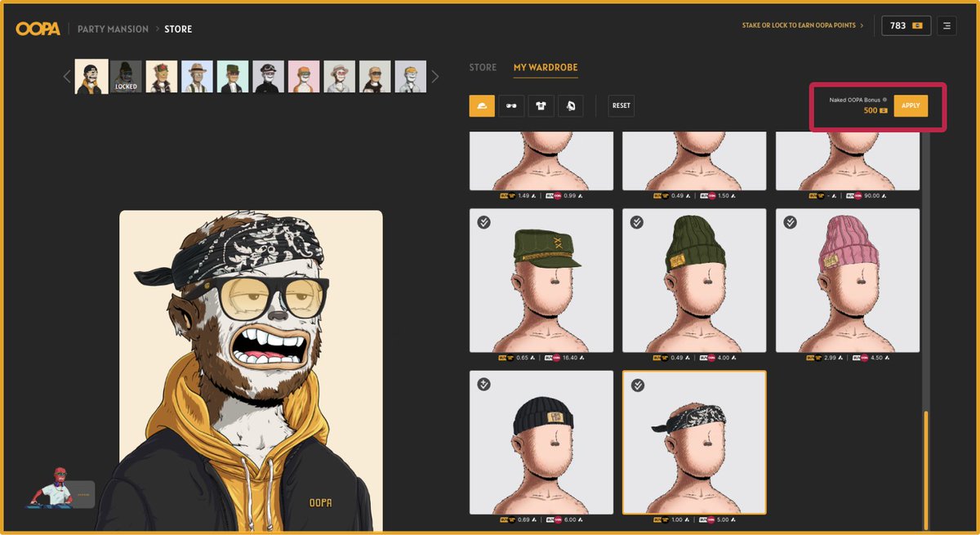Click the 5.00 price under bandana
The height and width of the screenshot is (535, 980).
point(723,519)
